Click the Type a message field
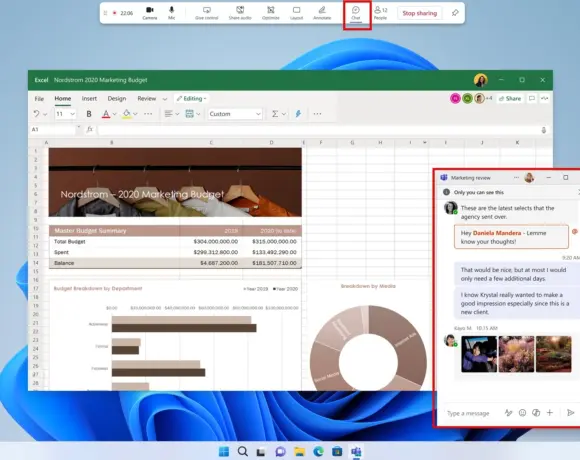This screenshot has height=460, width=580. pos(469,413)
